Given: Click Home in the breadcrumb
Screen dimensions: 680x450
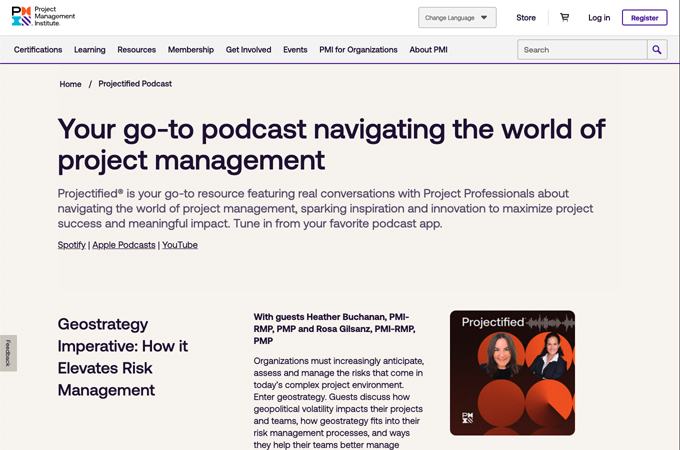Looking at the screenshot, I should coord(70,84).
